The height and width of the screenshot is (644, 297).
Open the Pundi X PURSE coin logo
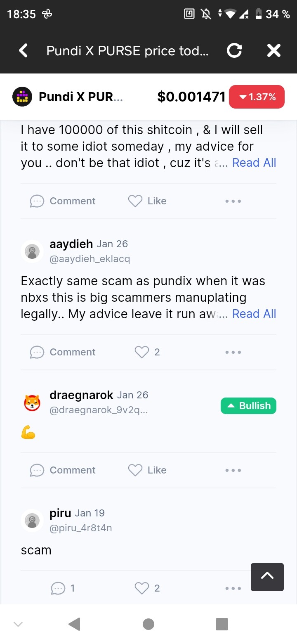click(x=22, y=97)
